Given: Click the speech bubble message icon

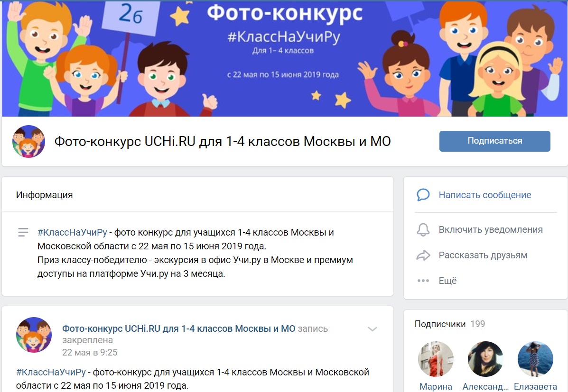Looking at the screenshot, I should (423, 195).
